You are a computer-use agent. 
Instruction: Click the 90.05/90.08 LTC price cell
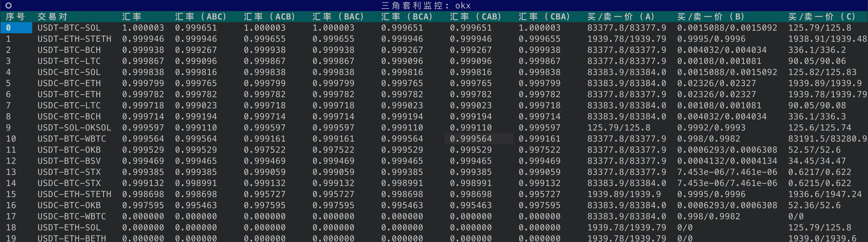[x=816, y=105]
